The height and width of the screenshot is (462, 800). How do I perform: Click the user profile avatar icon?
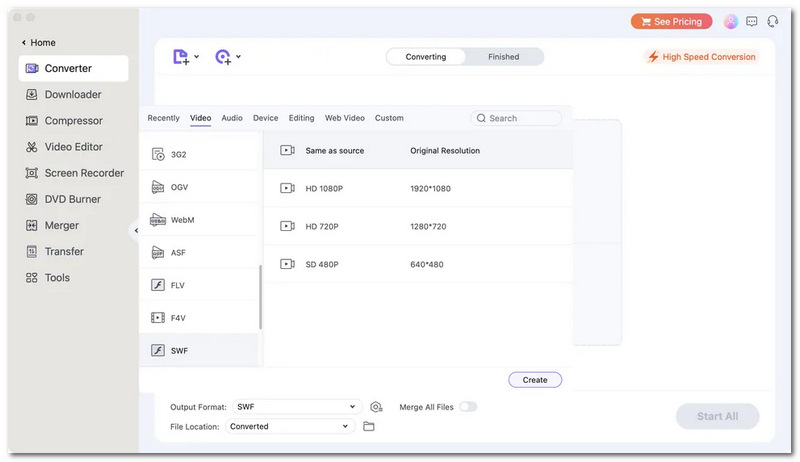(x=731, y=21)
